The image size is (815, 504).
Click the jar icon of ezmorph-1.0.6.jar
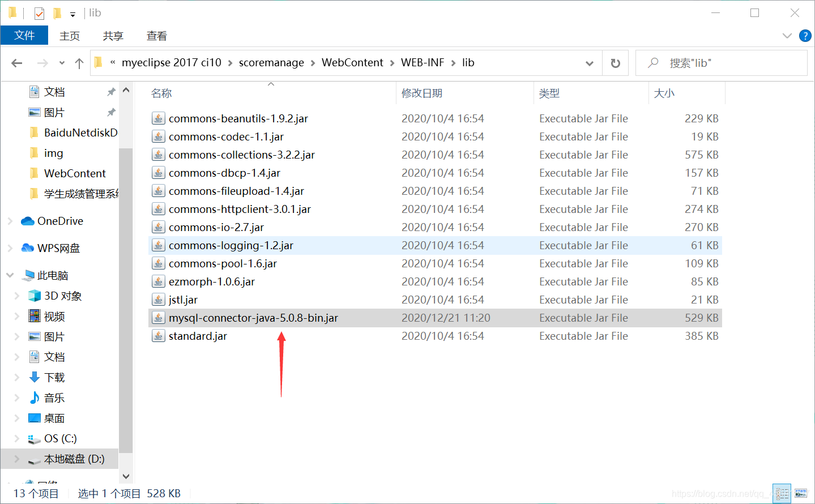click(x=159, y=281)
